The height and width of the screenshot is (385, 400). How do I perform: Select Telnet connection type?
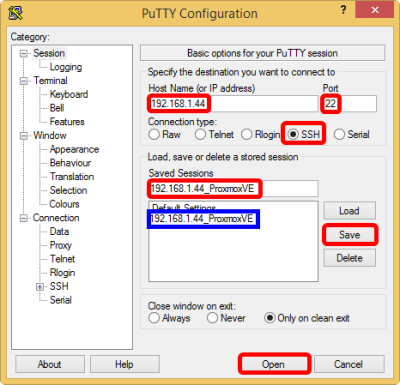(x=200, y=135)
